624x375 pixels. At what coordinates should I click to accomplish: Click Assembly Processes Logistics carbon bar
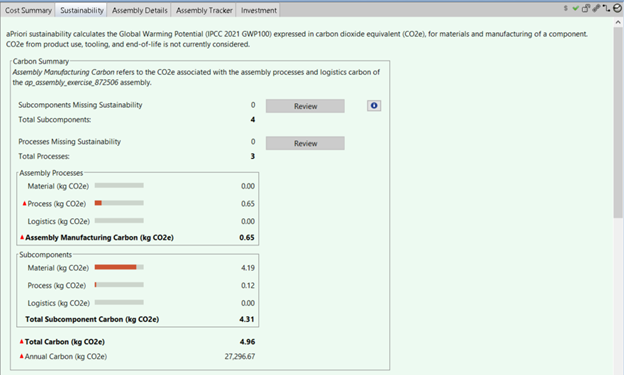click(x=119, y=221)
